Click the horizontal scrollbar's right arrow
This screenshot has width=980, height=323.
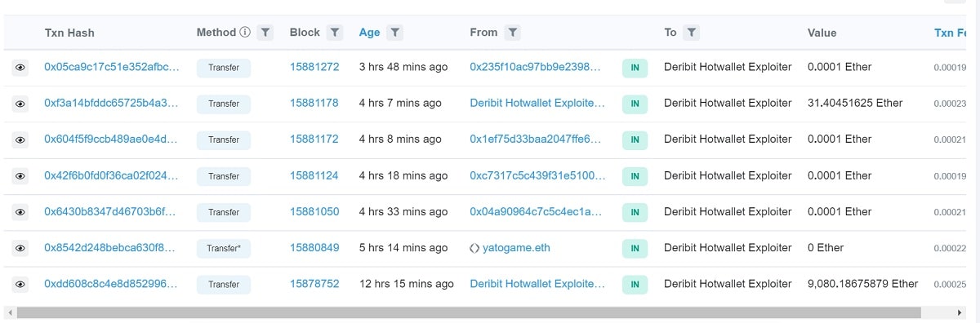[960, 312]
